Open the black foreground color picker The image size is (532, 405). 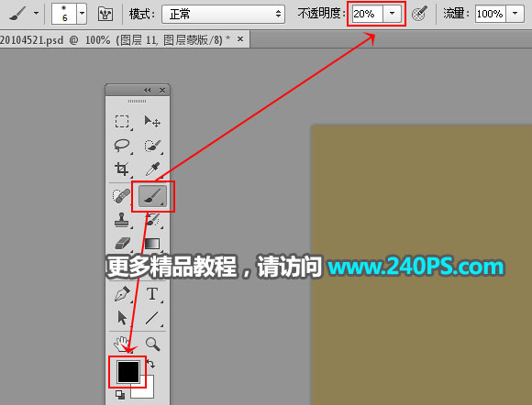127,372
